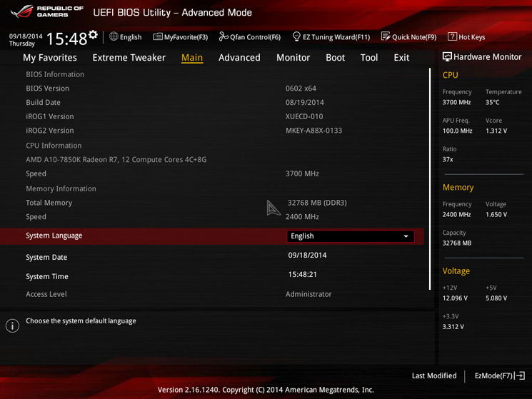Click CPU Ratio 37x reading
The image size is (532, 399).
pos(448,159)
